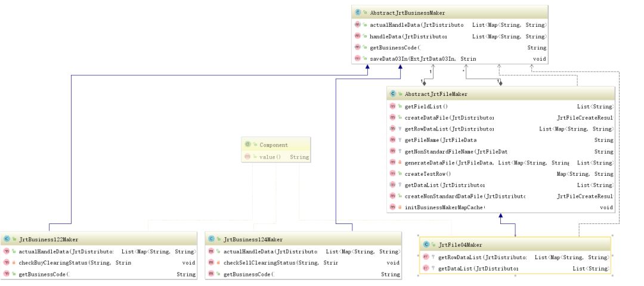This screenshot has height=286, width=644.
Task: Click method icon beside createNonStandardDataFile
Action: [392, 196]
